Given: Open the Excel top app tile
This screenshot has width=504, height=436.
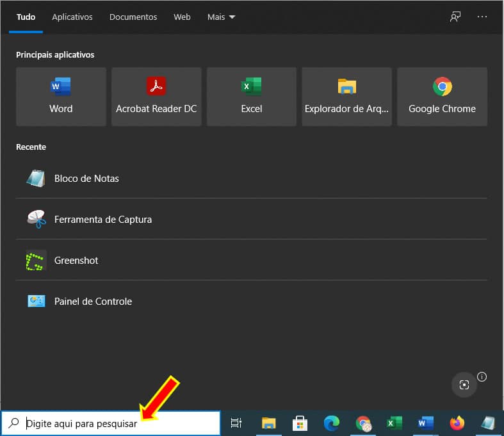Looking at the screenshot, I should [x=252, y=97].
